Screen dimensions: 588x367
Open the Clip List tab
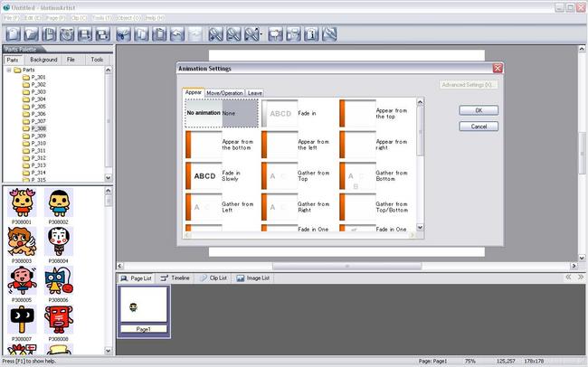tap(213, 278)
